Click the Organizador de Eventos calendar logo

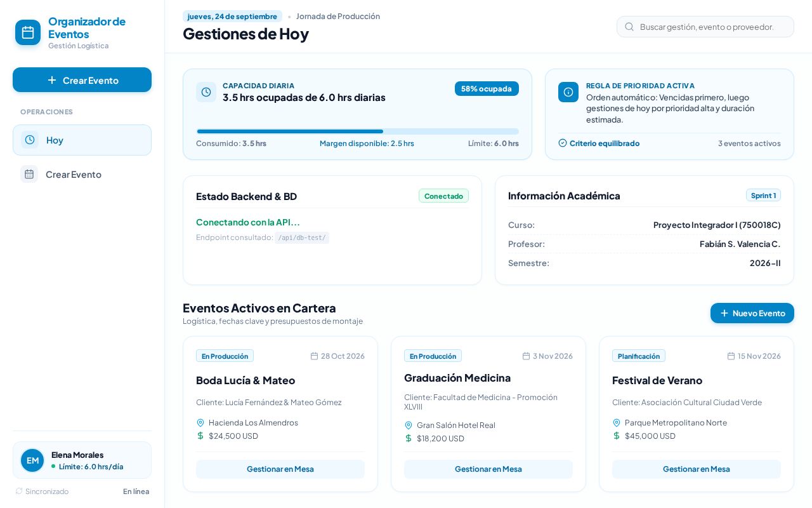28,32
